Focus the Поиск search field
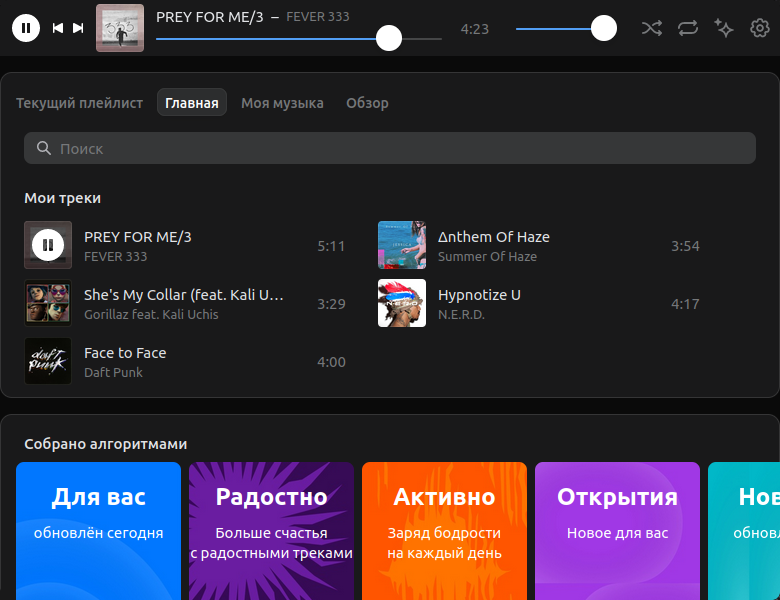The width and height of the screenshot is (780, 600). click(x=390, y=148)
